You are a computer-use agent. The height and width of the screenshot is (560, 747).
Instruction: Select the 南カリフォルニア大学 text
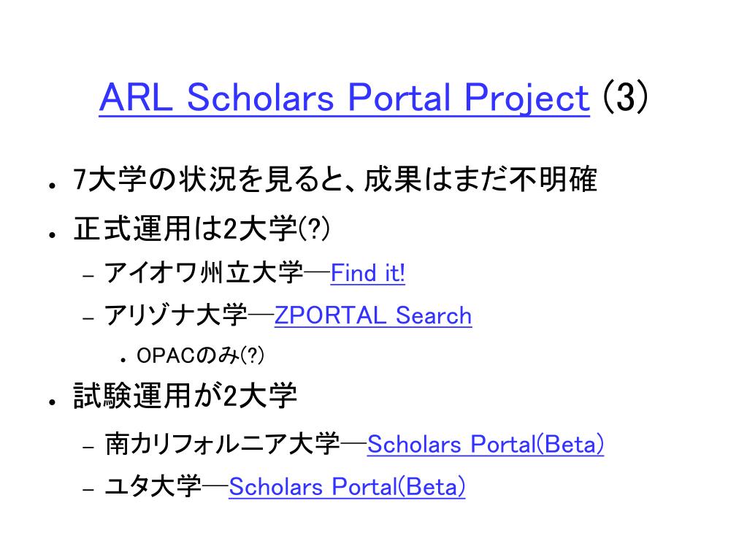point(222,444)
